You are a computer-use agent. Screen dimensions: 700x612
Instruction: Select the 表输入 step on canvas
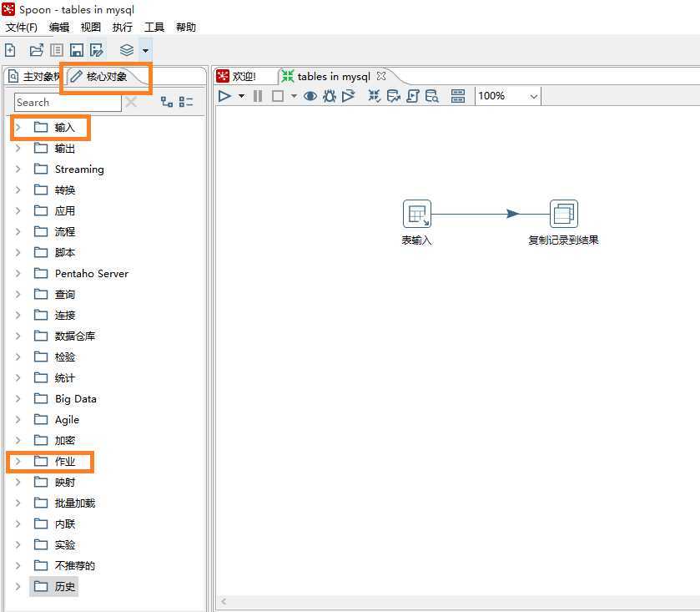coord(417,214)
